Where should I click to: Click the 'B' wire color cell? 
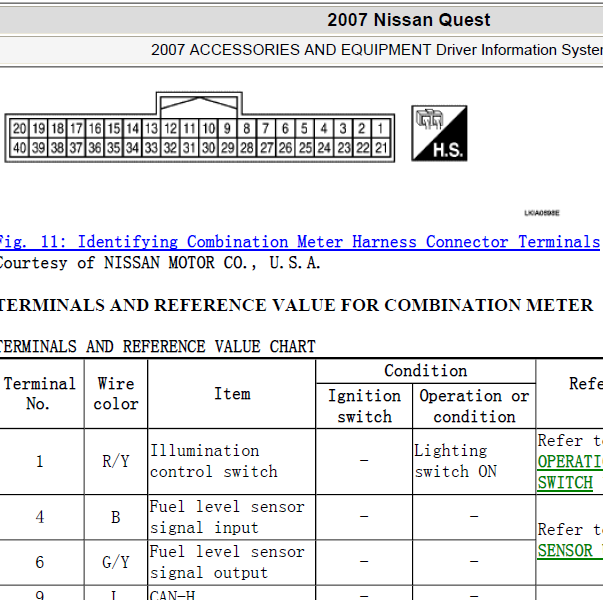(x=116, y=518)
